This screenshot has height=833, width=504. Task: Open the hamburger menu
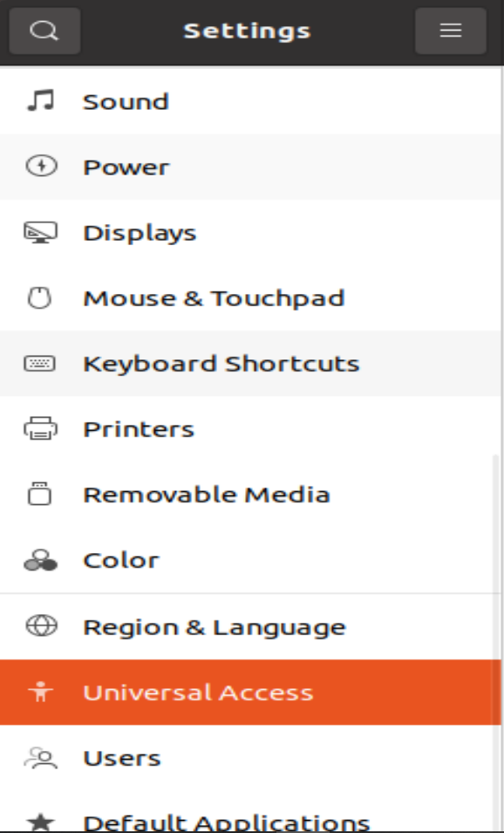(x=450, y=31)
